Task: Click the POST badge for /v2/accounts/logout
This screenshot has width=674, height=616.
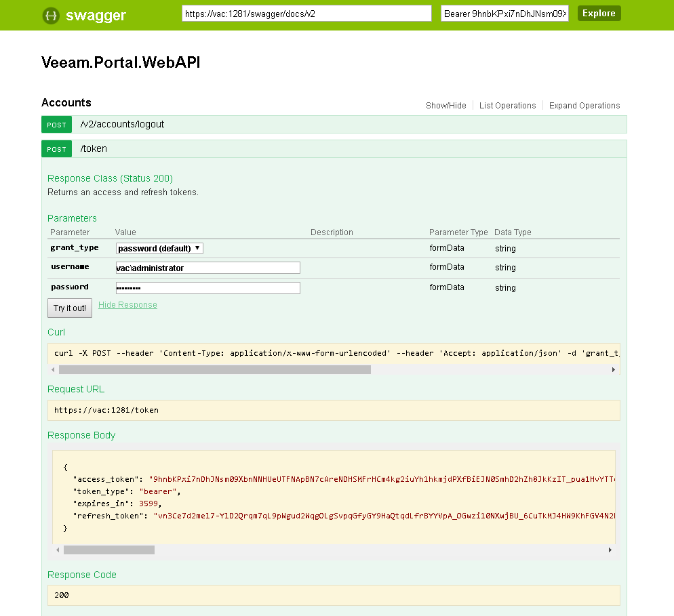Action: click(57, 125)
